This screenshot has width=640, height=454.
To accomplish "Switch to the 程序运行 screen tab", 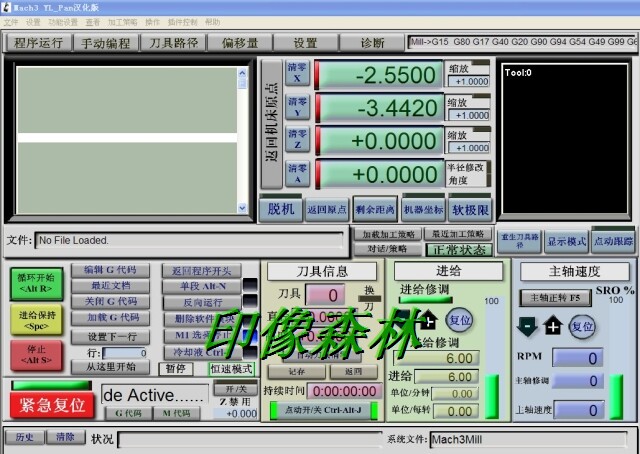I will pos(38,42).
